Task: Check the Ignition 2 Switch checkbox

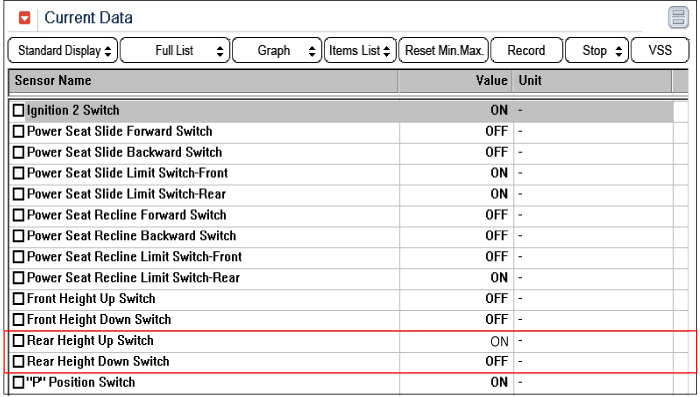Action: 18,110
